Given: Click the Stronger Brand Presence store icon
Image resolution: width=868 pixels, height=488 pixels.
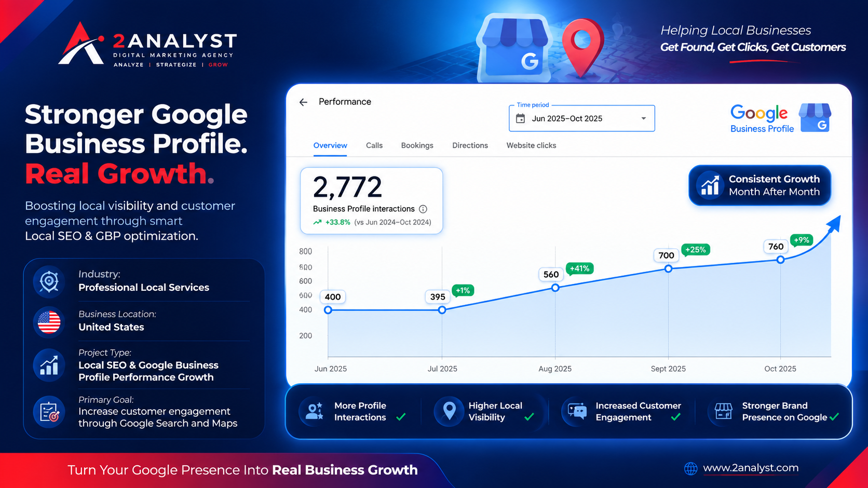Looking at the screenshot, I should (x=723, y=411).
